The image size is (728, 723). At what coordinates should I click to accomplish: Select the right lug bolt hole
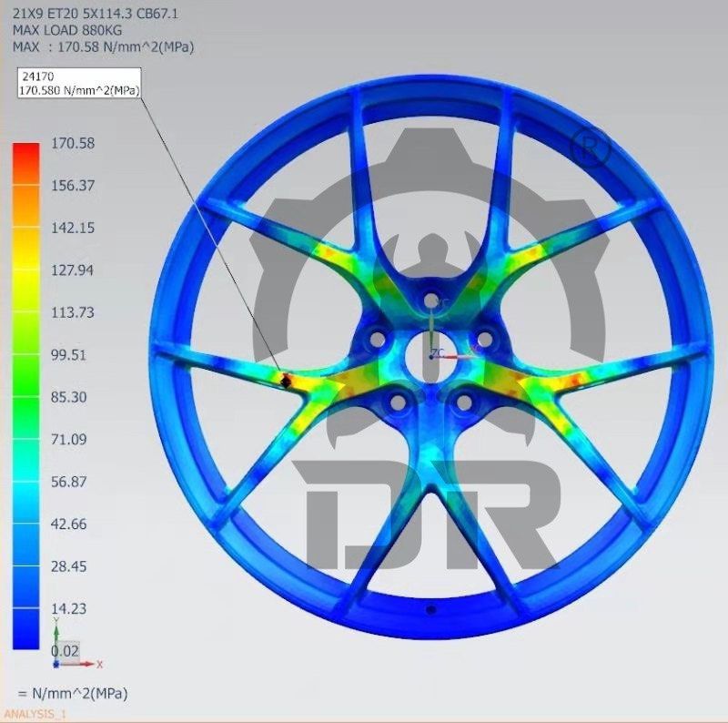click(x=484, y=339)
